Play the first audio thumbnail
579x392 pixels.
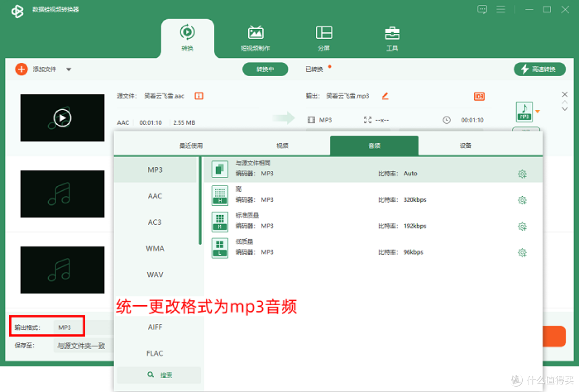[62, 118]
